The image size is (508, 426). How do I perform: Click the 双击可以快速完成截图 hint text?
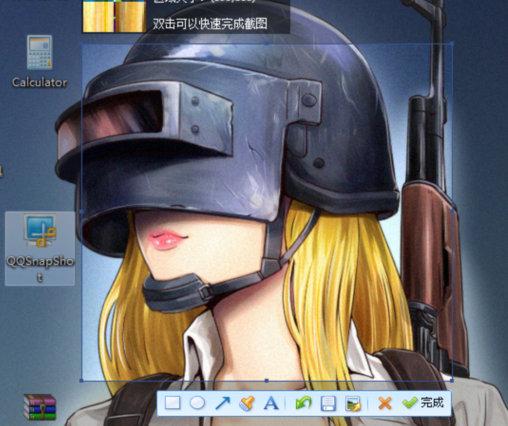pyautogui.click(x=210, y=24)
